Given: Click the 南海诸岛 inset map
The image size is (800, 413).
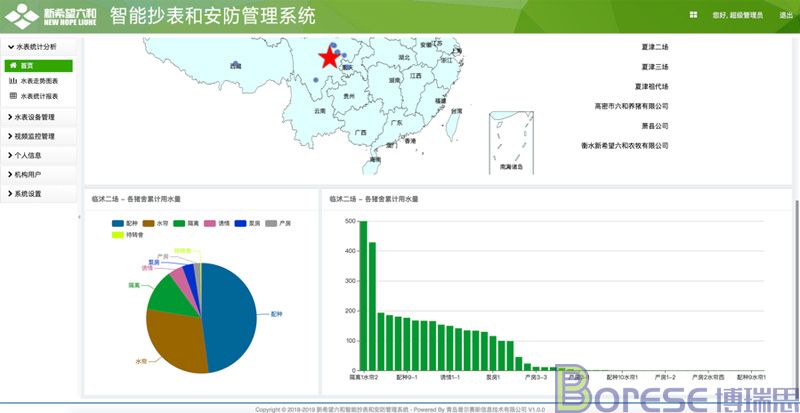Looking at the screenshot, I should (x=511, y=143).
